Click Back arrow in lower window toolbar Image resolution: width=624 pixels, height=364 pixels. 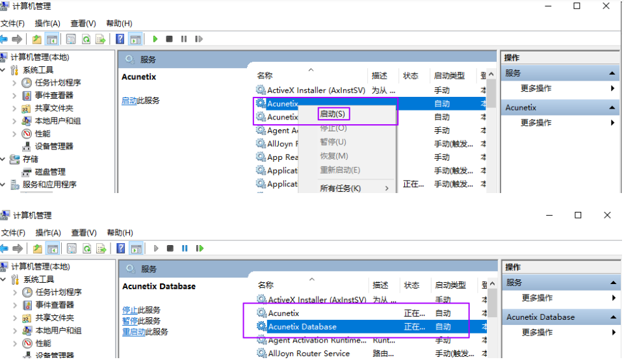point(4,249)
